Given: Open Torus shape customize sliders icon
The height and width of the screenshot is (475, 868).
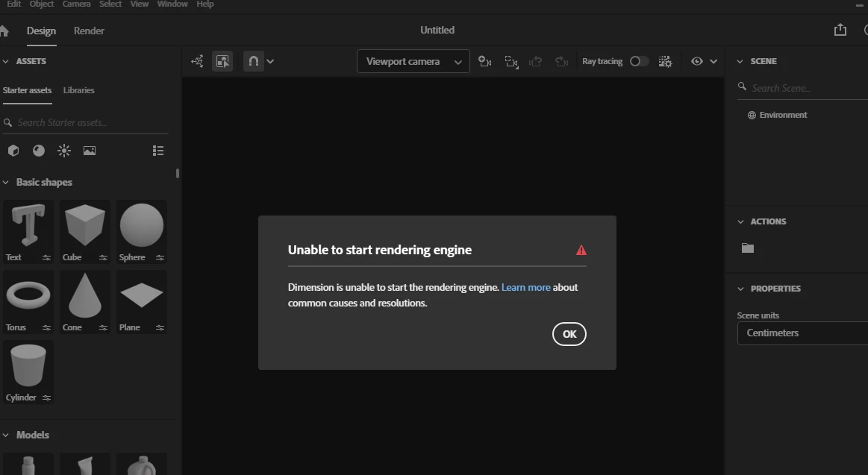Looking at the screenshot, I should [46, 328].
